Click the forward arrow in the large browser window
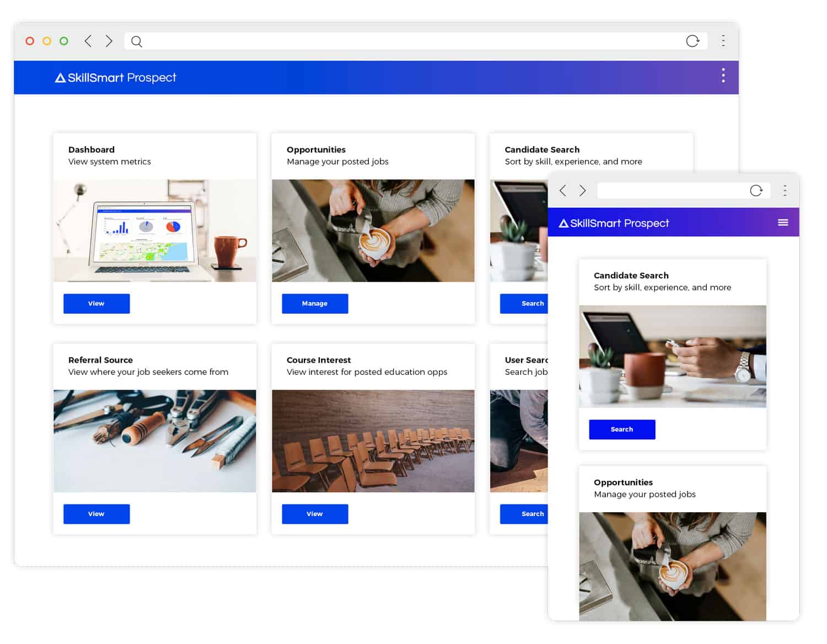The height and width of the screenshot is (644, 827). pyautogui.click(x=109, y=41)
